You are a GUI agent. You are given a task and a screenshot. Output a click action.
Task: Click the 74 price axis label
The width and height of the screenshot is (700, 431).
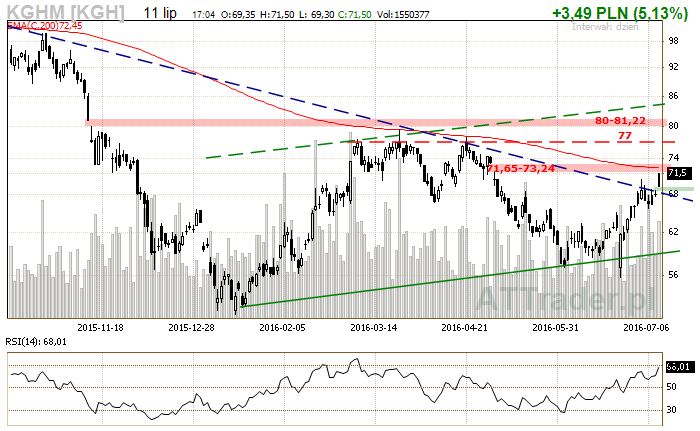pyautogui.click(x=673, y=158)
